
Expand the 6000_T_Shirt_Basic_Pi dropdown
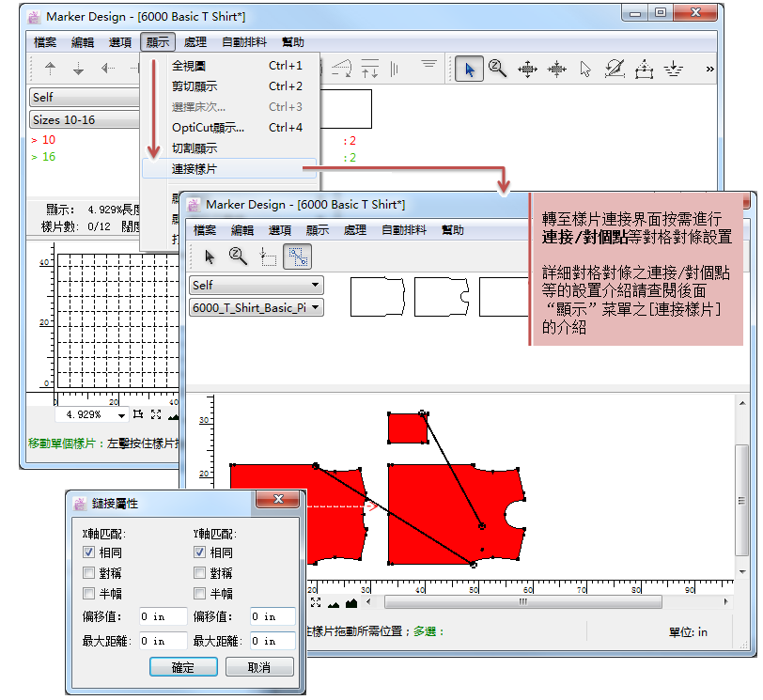pyautogui.click(x=256, y=307)
